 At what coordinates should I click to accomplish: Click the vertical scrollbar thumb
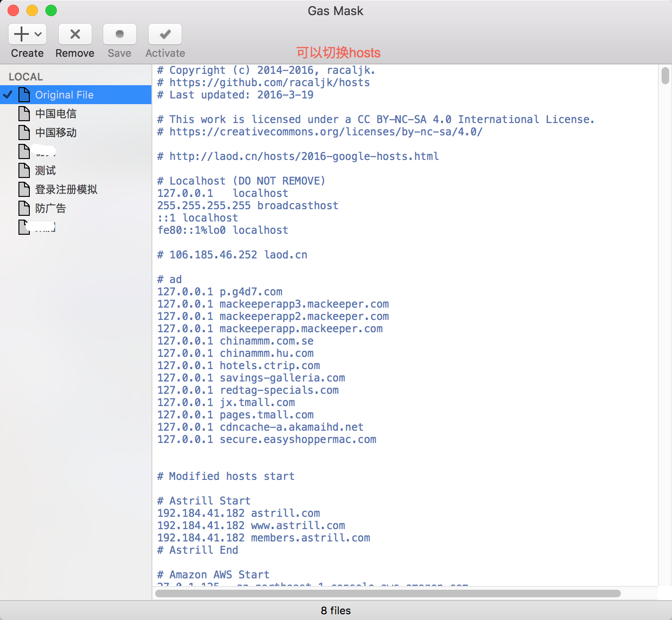coord(665,76)
